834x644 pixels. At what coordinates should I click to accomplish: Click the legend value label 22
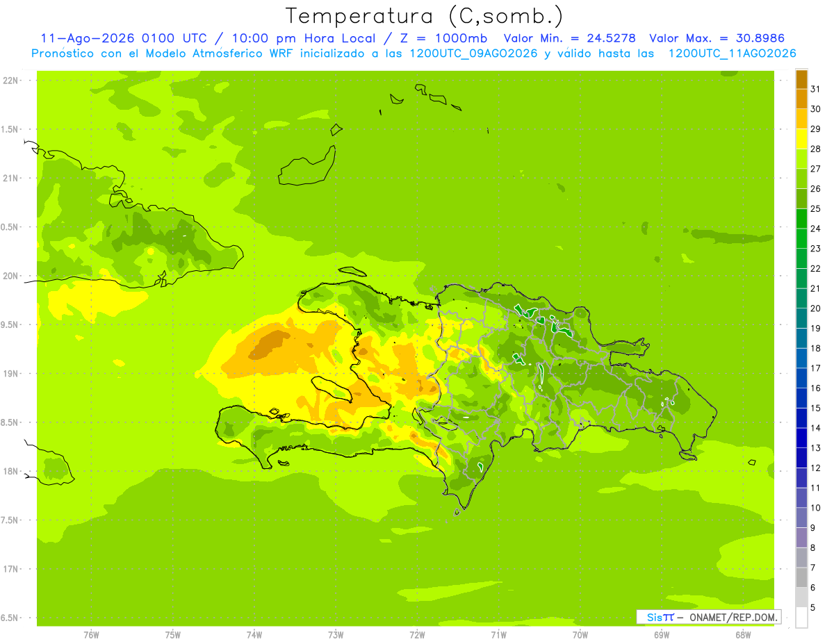click(x=815, y=268)
